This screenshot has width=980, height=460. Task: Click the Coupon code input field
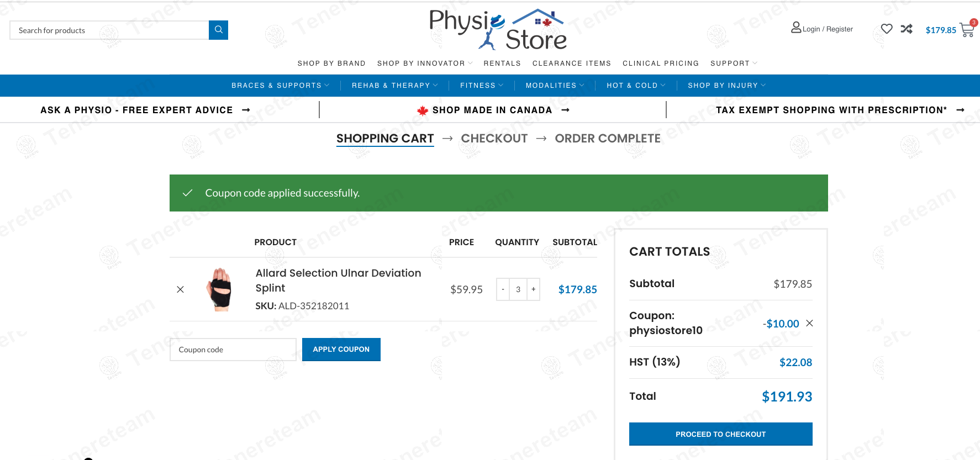pyautogui.click(x=233, y=350)
